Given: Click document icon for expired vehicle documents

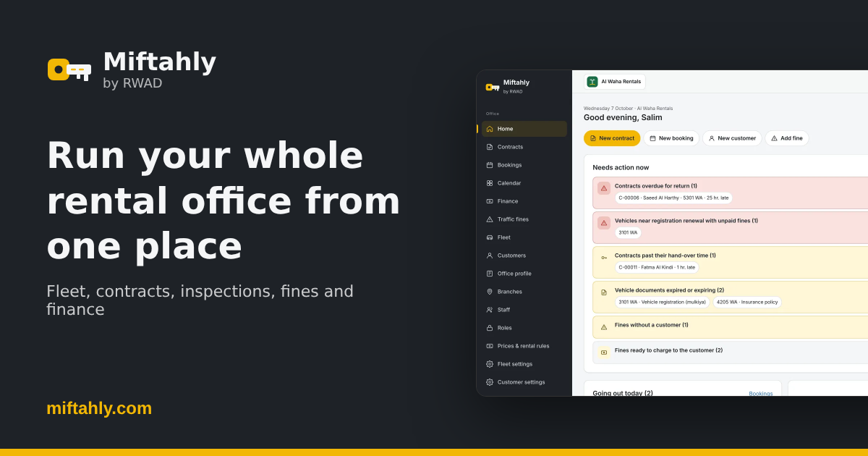Looking at the screenshot, I should (x=604, y=292).
